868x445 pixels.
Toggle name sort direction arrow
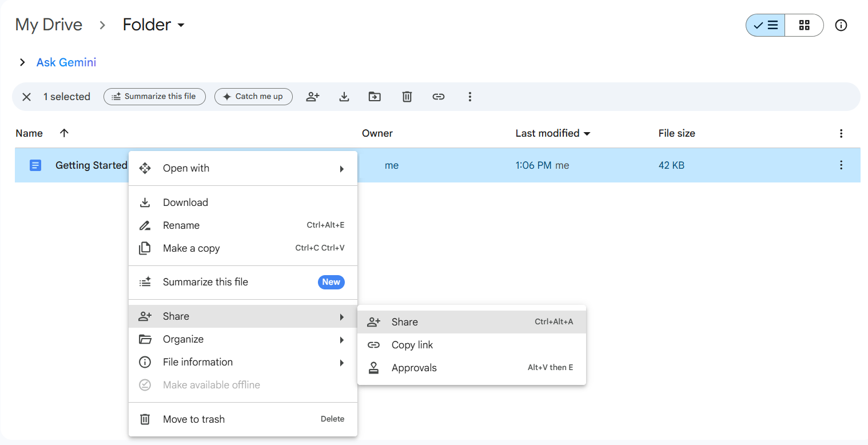click(x=64, y=133)
